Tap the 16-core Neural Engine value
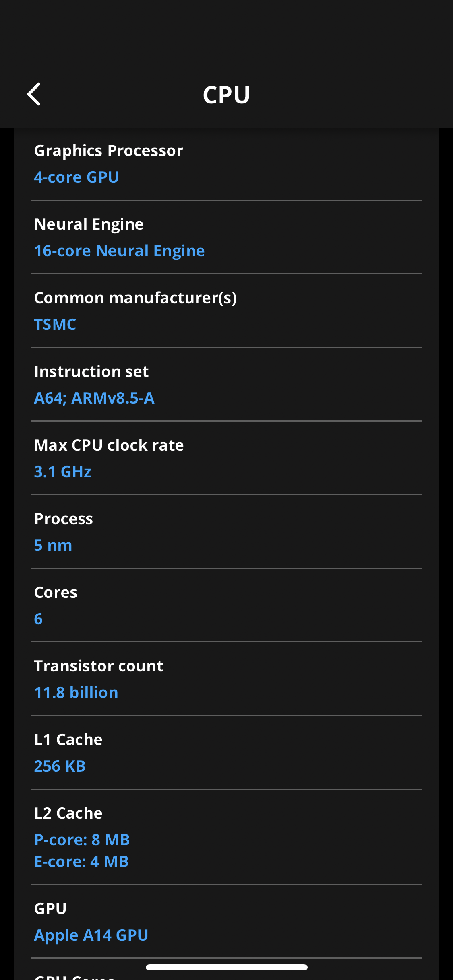 (x=119, y=251)
